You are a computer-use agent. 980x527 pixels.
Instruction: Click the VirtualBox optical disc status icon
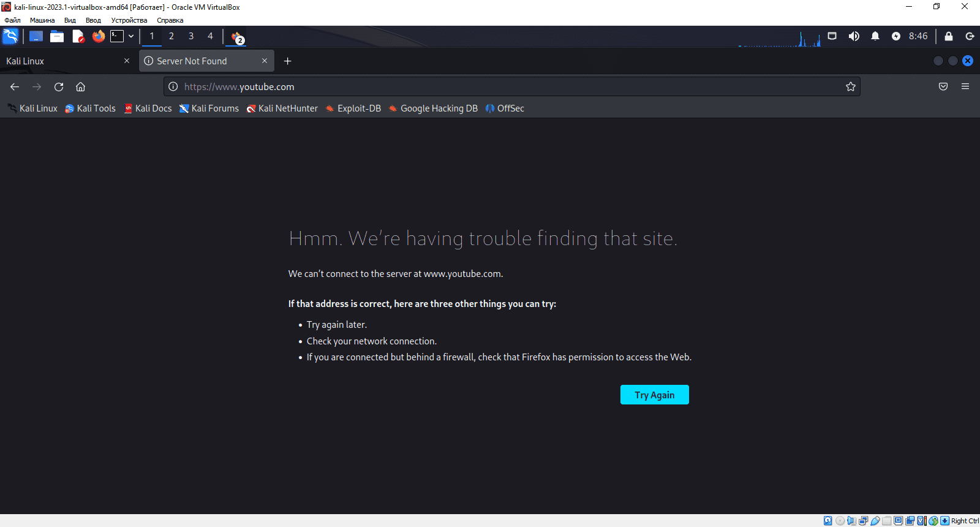(840, 521)
